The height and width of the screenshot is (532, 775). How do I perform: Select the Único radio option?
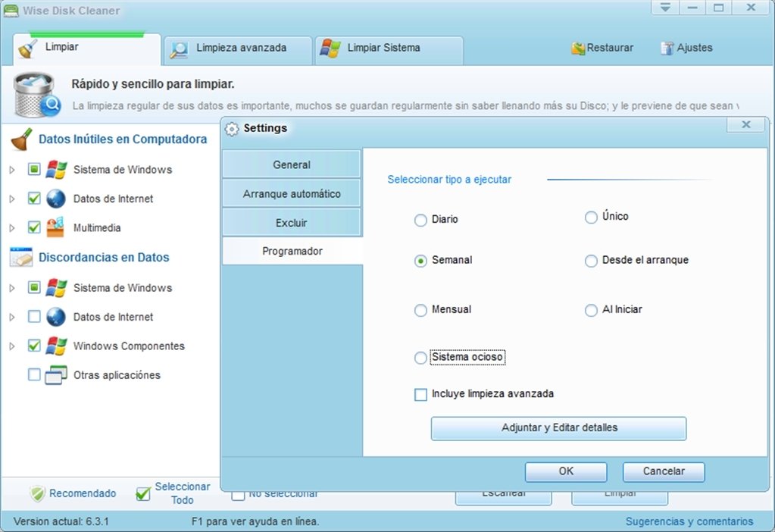[x=591, y=217]
